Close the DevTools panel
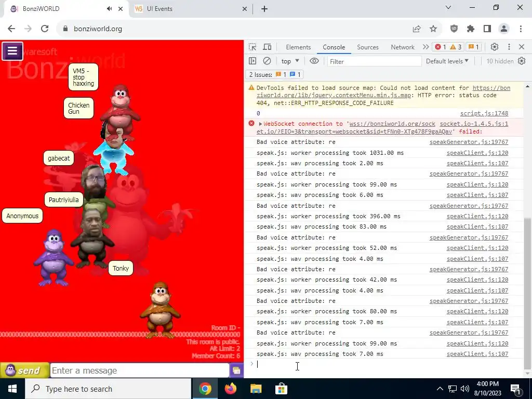This screenshot has width=532, height=399. click(522, 47)
